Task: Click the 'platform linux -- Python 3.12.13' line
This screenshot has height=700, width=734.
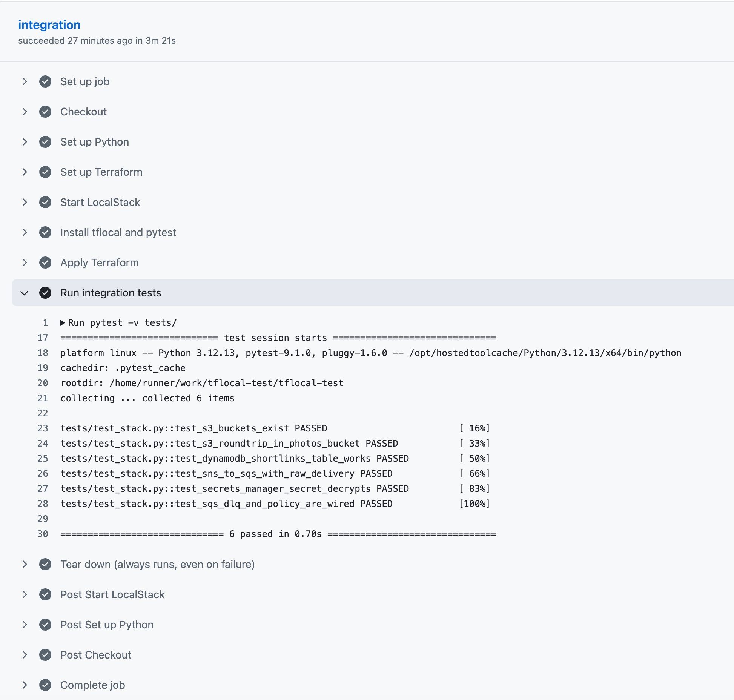Action: (x=371, y=353)
